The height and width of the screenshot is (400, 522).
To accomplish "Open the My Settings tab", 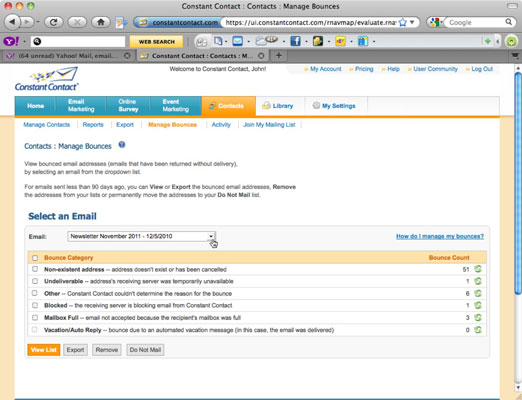I will pos(336,106).
